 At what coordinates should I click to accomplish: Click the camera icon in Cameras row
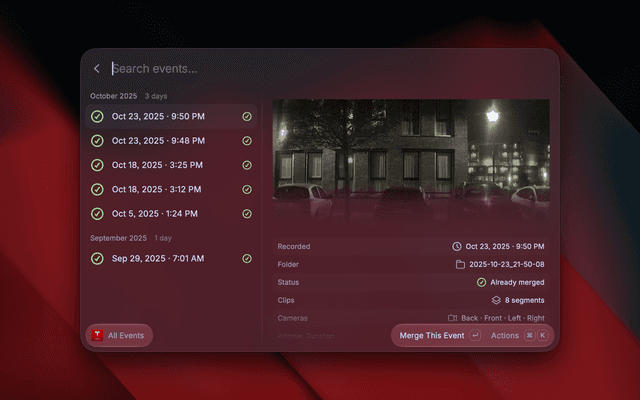coord(452,318)
